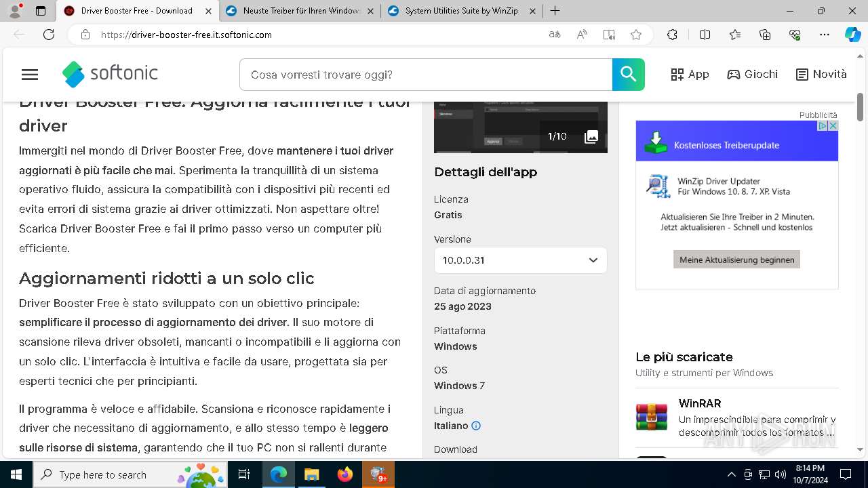Expand the Versione 10.0.0.31 dropdown

click(521, 260)
